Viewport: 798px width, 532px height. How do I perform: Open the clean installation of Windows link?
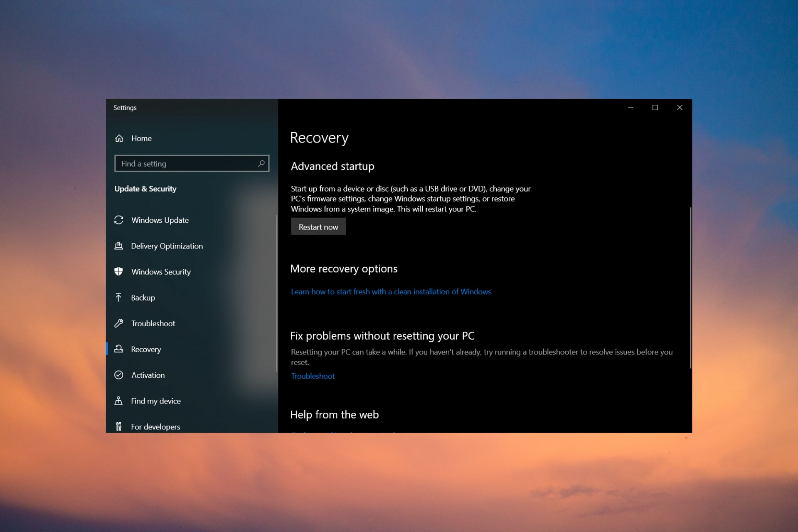pyautogui.click(x=391, y=291)
